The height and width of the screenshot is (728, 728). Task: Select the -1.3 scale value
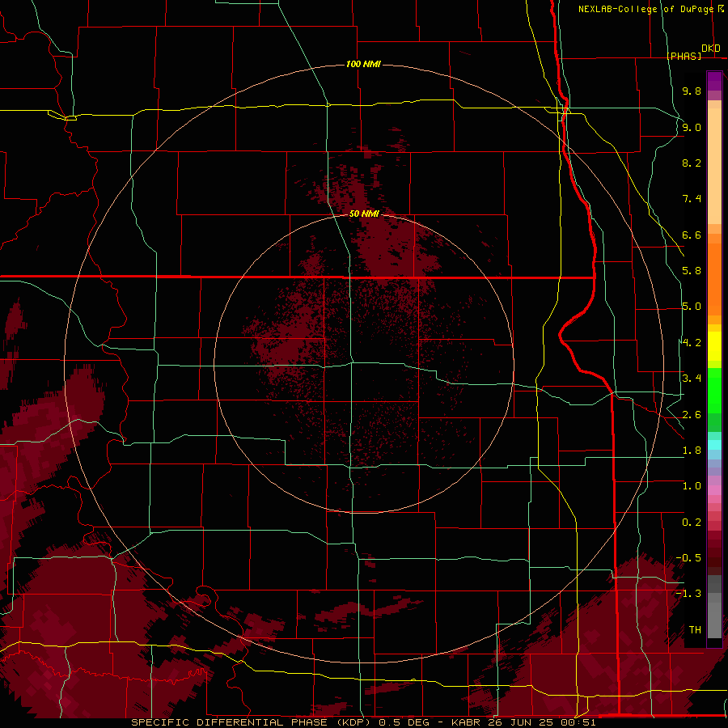pos(688,594)
